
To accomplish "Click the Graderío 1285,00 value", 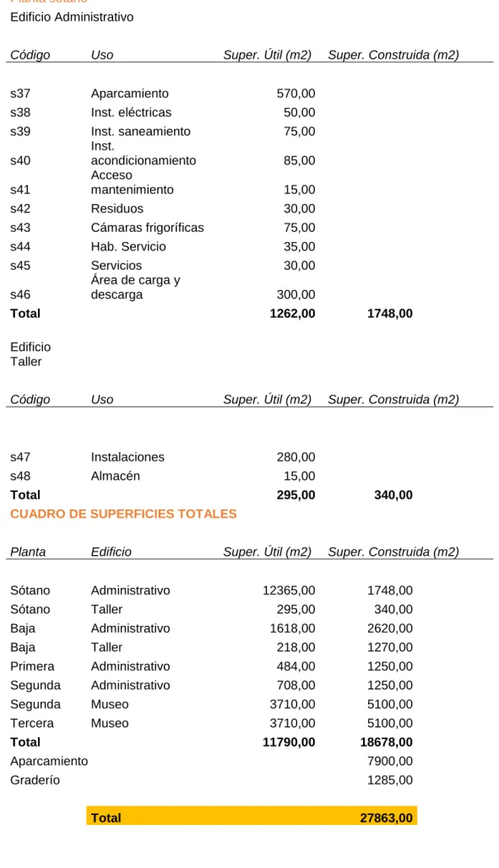I will [x=390, y=780].
